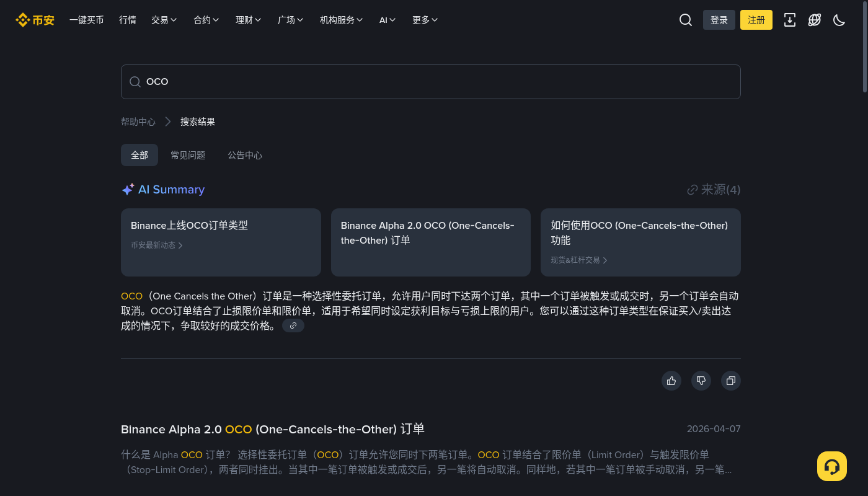Image resolution: width=868 pixels, height=496 pixels.
Task: Click the magnifier inside the OCO search box
Action: point(135,82)
